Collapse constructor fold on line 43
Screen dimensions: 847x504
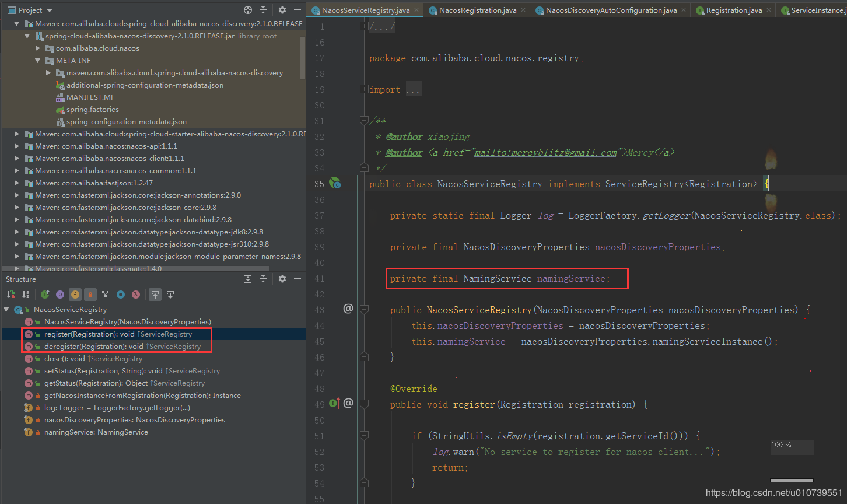[x=364, y=310]
